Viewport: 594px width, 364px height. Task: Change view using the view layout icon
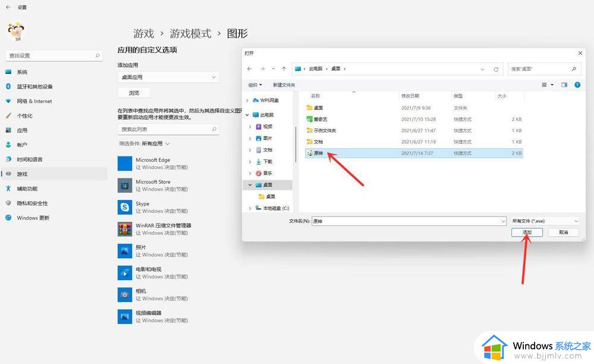545,85
